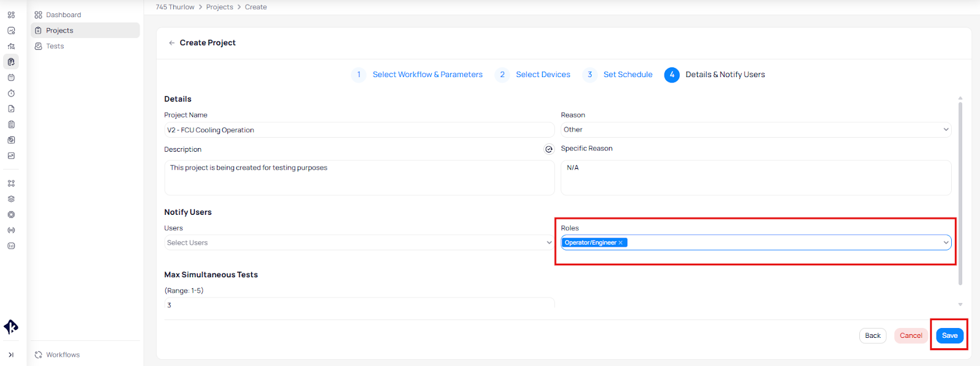Open the Reason dropdown showing Other
The image size is (980, 366).
[756, 130]
